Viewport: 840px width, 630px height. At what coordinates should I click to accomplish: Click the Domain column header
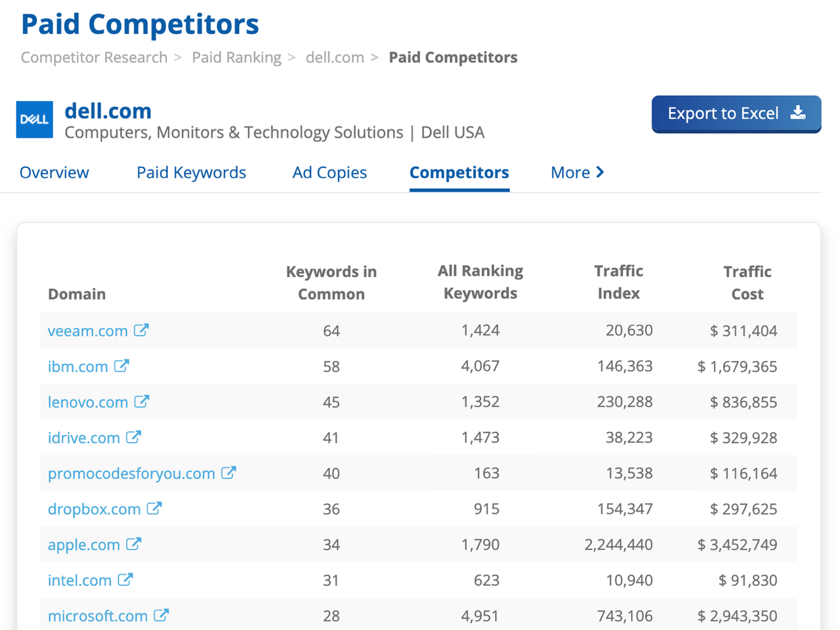(x=77, y=294)
